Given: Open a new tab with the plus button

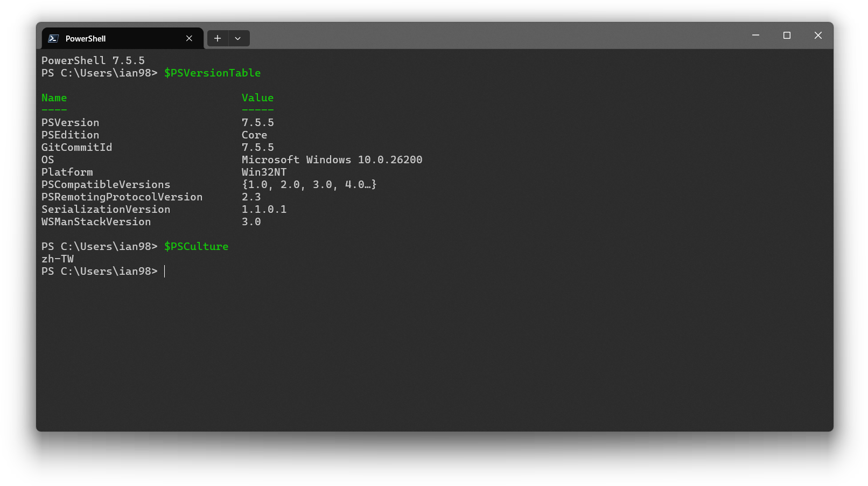Looking at the screenshot, I should click(x=218, y=38).
